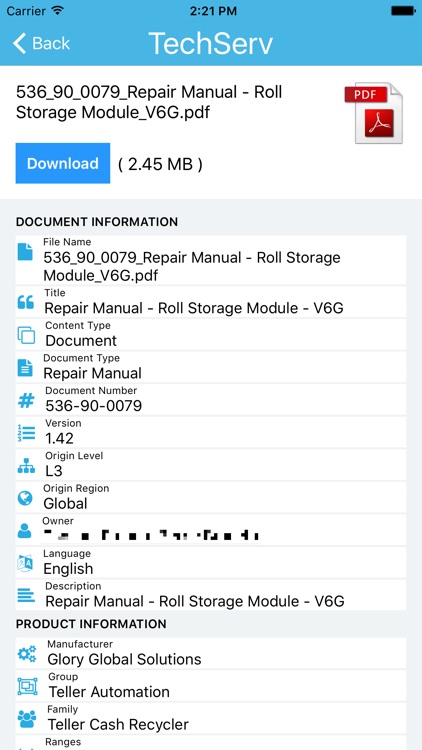Go back using the Back button
422x750 pixels.
pos(41,43)
